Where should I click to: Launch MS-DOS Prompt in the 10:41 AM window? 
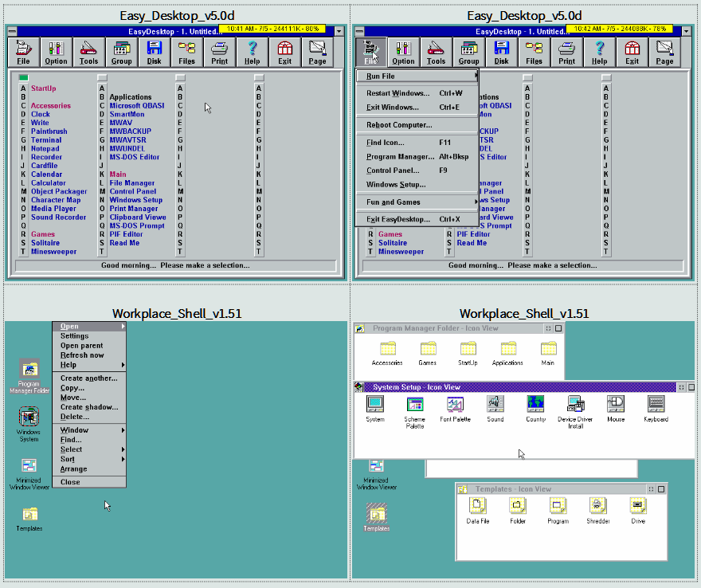[137, 225]
